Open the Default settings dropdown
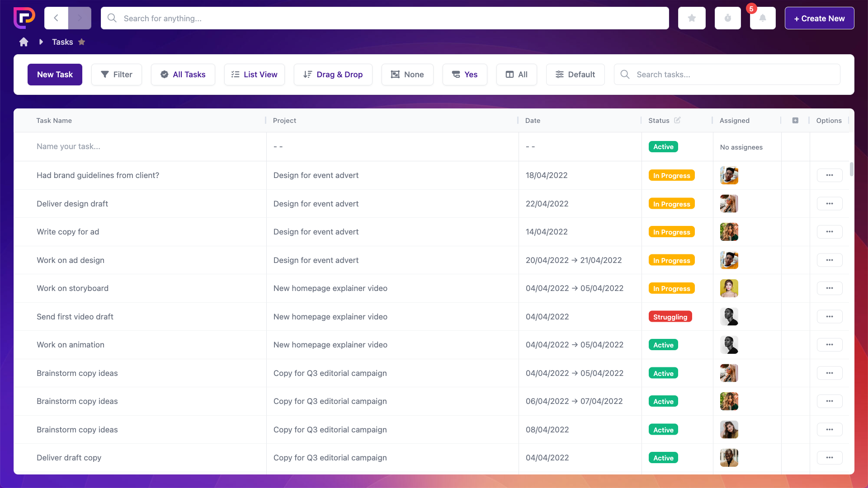Screen dimensions: 868x488 [x=575, y=75]
